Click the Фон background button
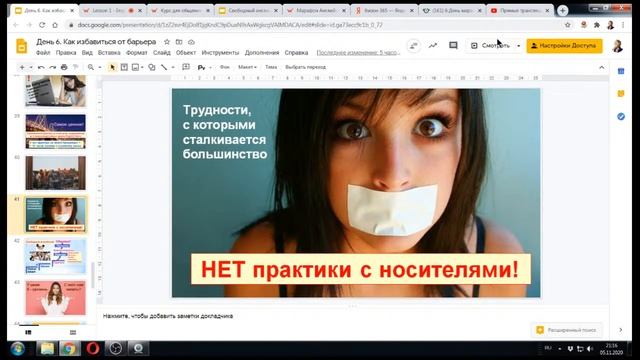640x360 pixels. (225, 67)
